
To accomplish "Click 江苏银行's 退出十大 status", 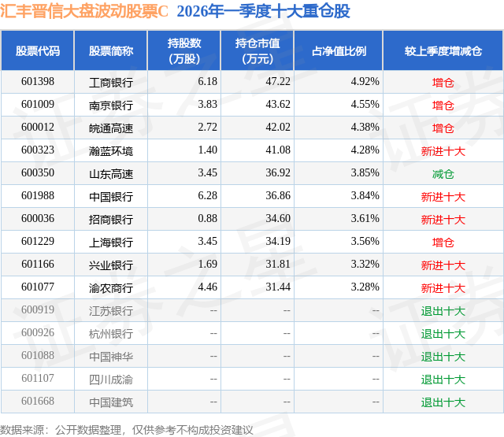I will coord(443,311).
